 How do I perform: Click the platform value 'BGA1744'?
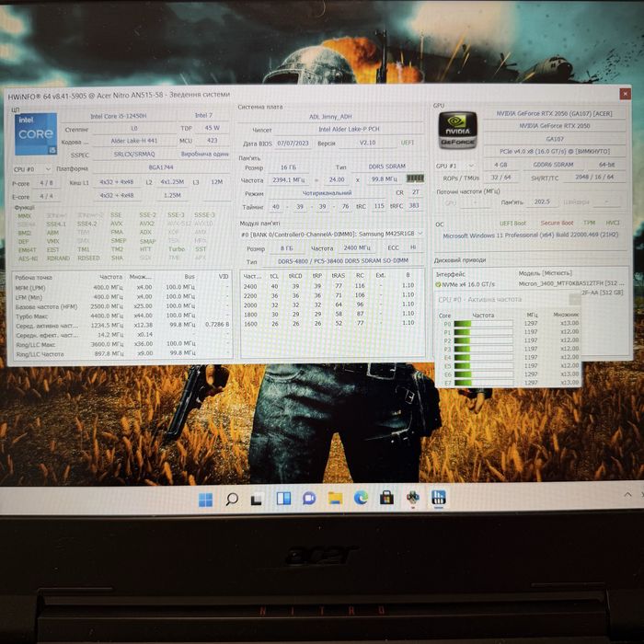click(x=161, y=167)
